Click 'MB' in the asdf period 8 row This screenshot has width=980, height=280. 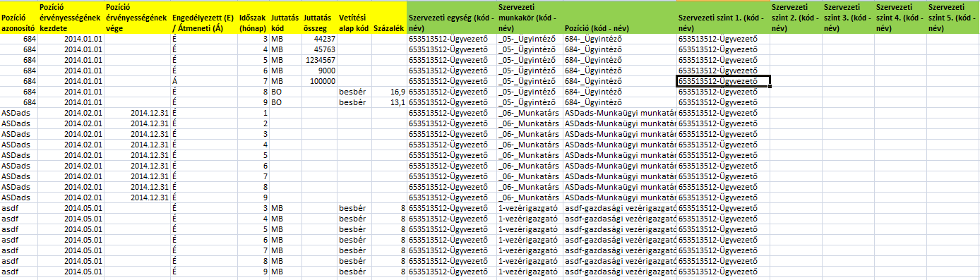point(285,261)
